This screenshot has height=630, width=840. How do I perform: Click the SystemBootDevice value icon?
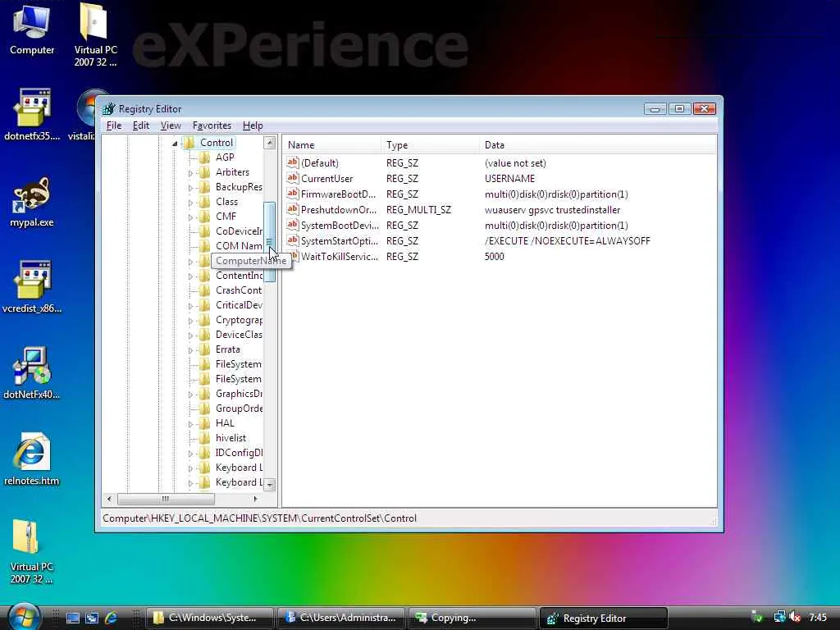[x=293, y=225]
